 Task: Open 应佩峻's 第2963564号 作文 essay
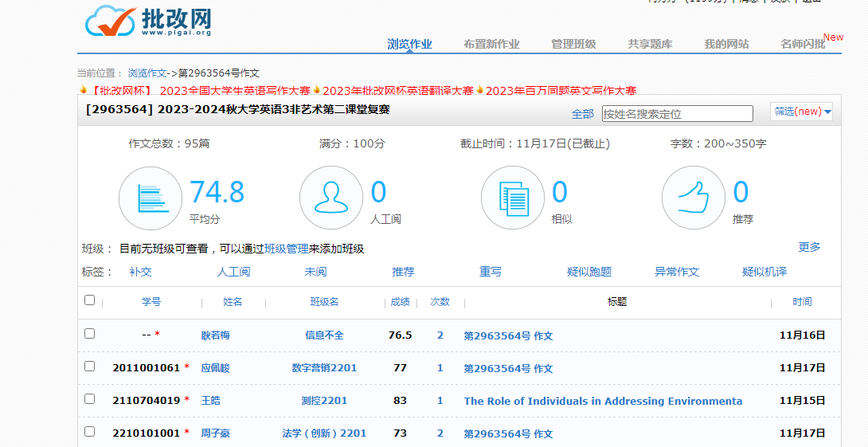click(x=508, y=368)
